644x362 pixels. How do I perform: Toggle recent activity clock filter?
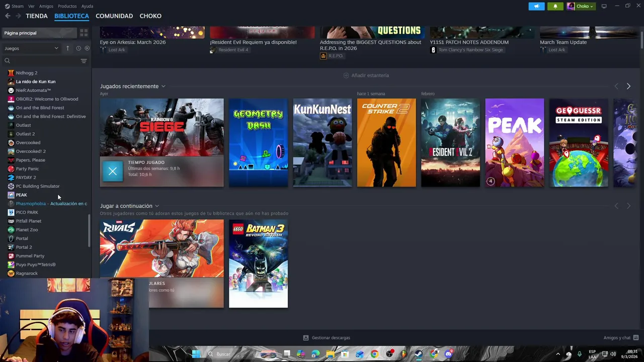tap(78, 48)
